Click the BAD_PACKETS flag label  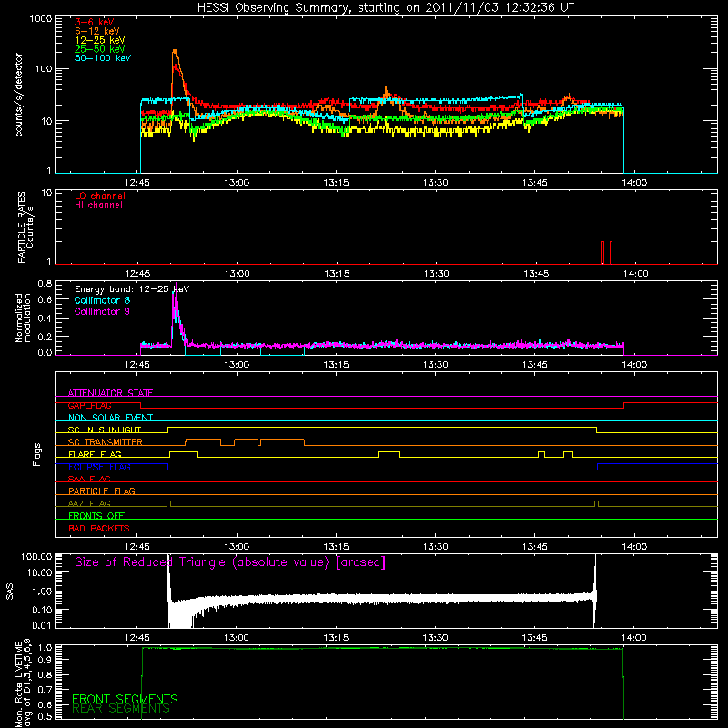[x=99, y=528]
